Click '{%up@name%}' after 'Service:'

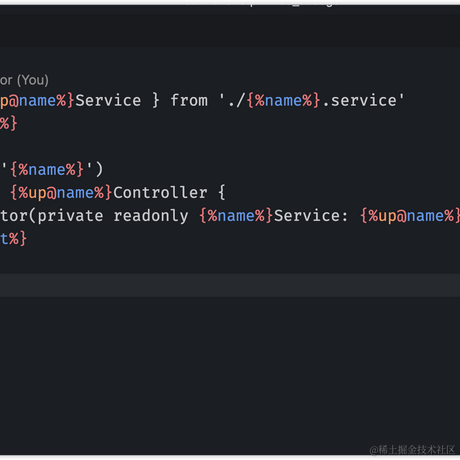pyautogui.click(x=410, y=216)
